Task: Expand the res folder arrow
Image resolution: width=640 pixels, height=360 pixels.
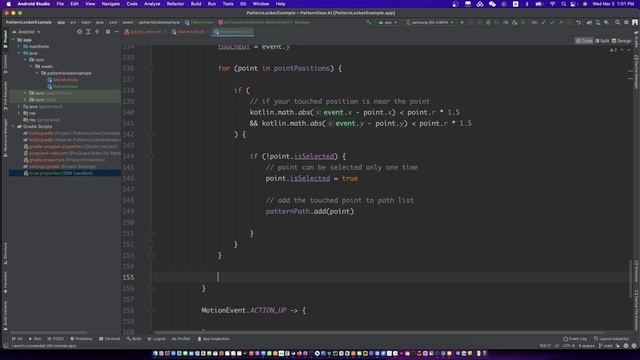Action: [19, 113]
